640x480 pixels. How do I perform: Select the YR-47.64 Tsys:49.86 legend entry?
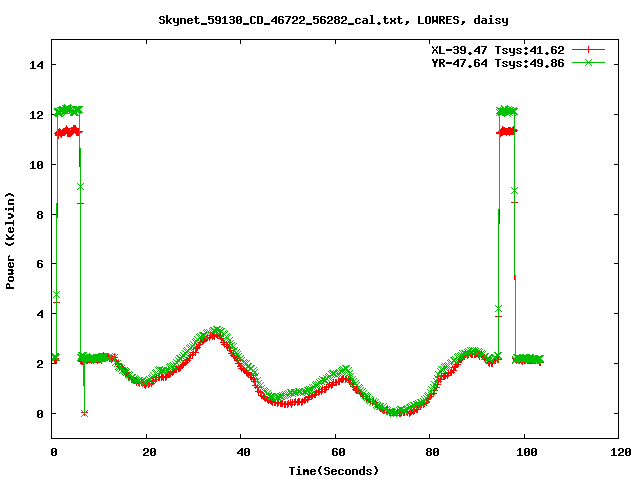pos(498,63)
